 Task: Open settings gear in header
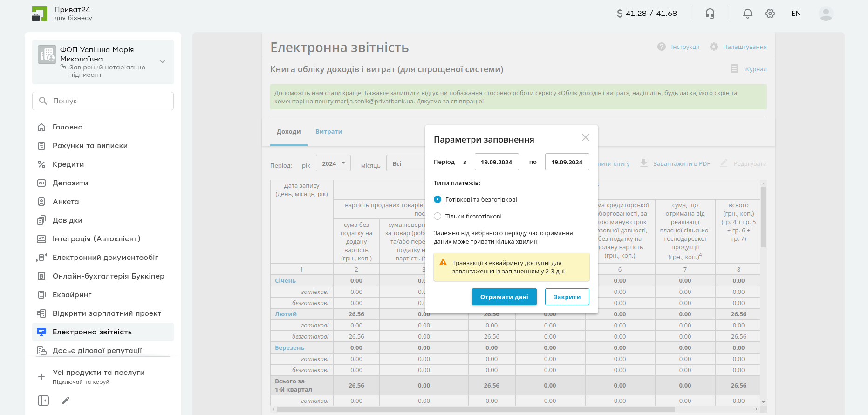pyautogui.click(x=770, y=14)
